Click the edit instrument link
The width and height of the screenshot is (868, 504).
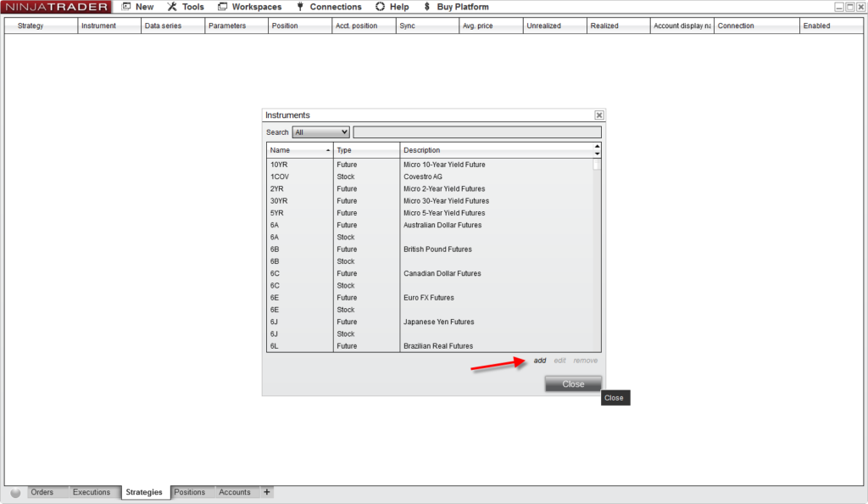pos(559,361)
